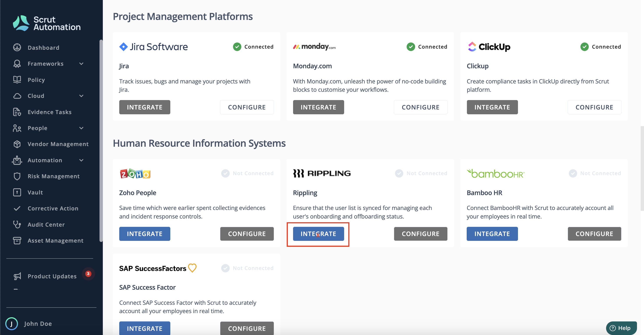The image size is (644, 335).
Task: Integrate SAP Success Factor
Action: (144, 328)
